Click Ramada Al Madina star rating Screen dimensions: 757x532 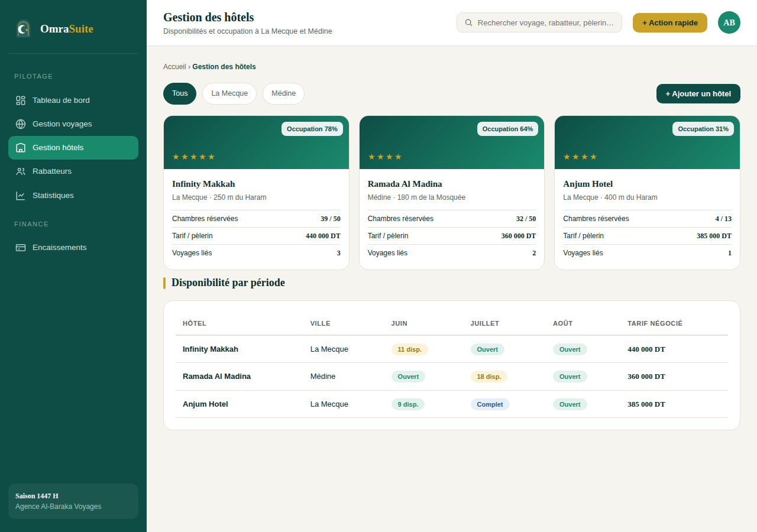coord(385,157)
